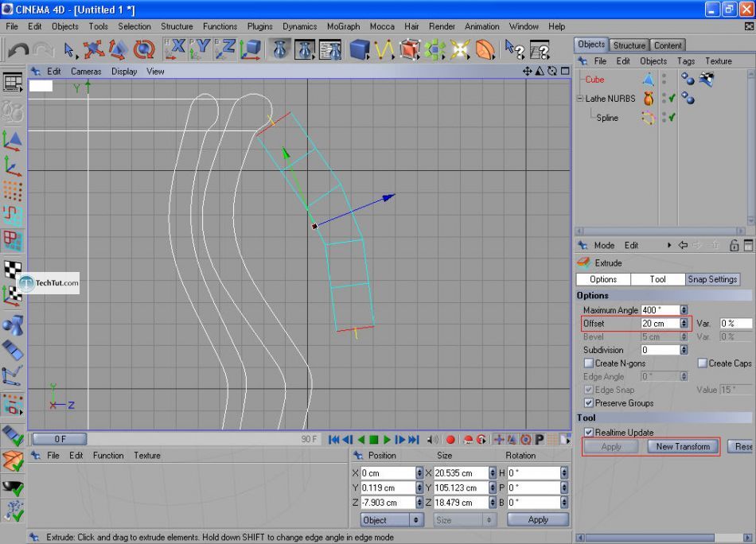Click the context help cursor icon

pos(514,49)
